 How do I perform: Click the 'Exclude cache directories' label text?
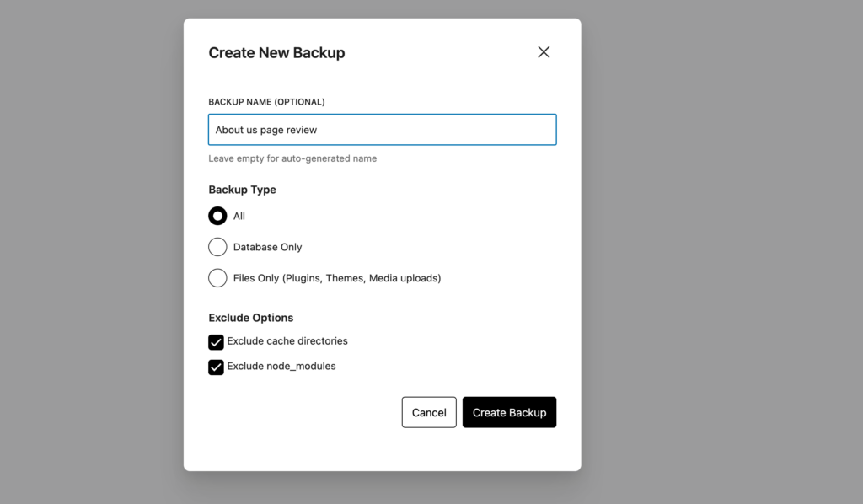[287, 341]
